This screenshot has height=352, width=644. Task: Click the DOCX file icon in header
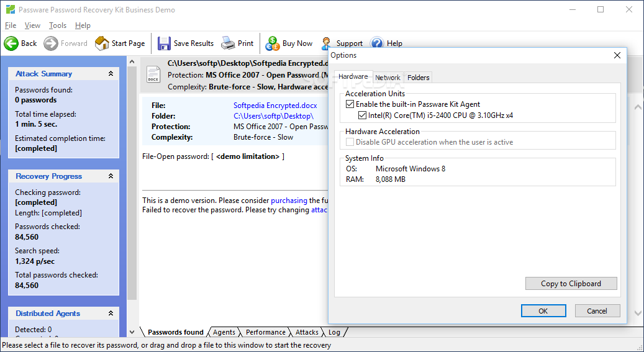(153, 74)
